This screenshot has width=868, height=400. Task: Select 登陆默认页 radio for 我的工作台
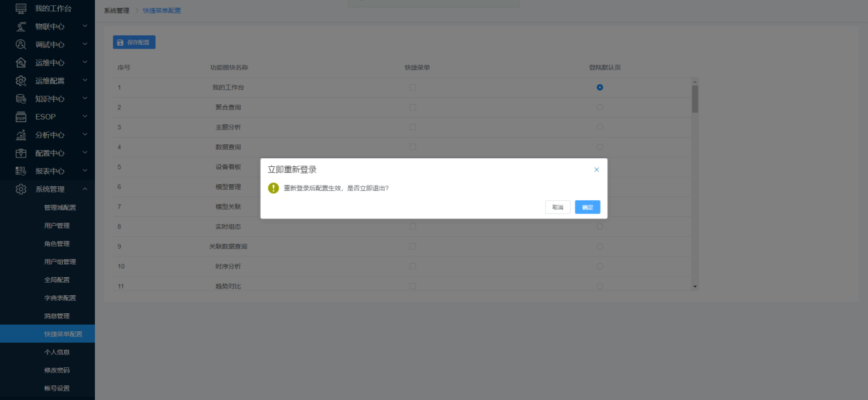coord(600,87)
